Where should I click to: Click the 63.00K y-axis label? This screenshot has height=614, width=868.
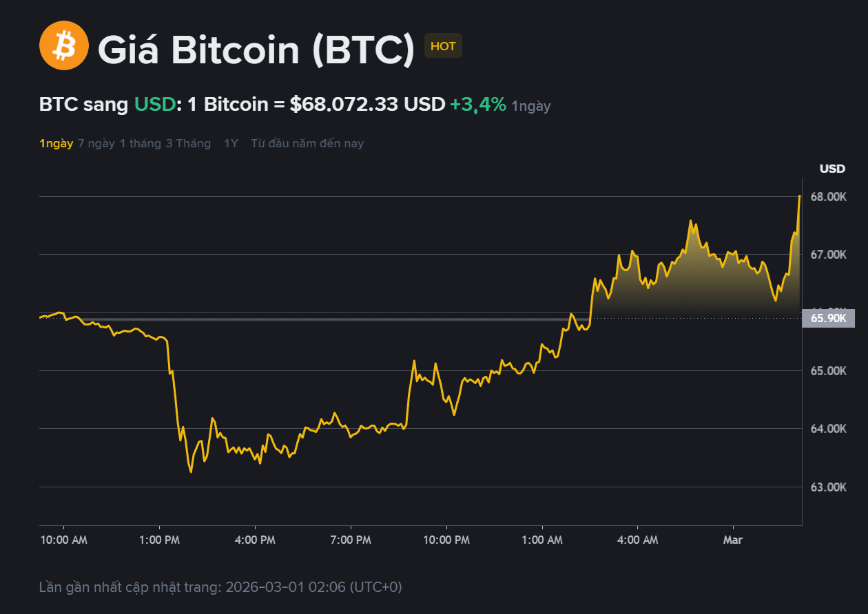pos(828,487)
